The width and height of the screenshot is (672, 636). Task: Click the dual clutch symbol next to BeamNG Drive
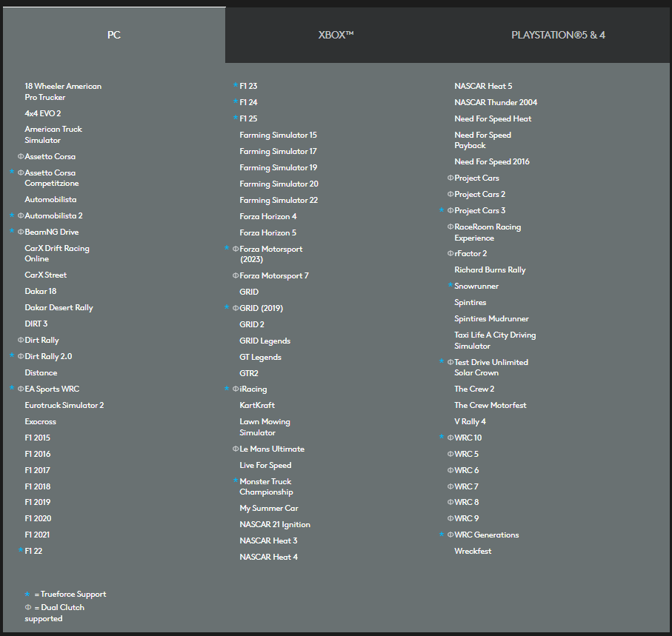click(21, 232)
